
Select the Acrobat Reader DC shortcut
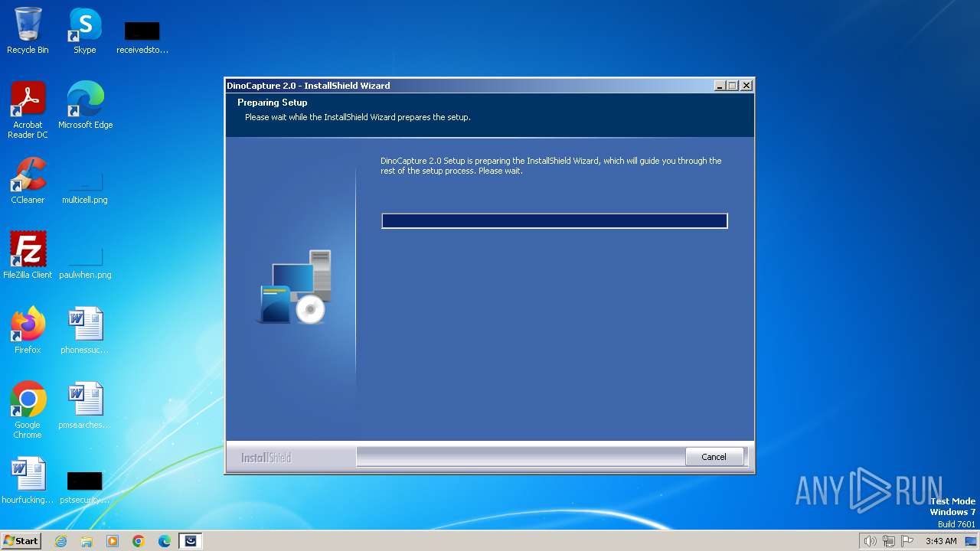[28, 111]
